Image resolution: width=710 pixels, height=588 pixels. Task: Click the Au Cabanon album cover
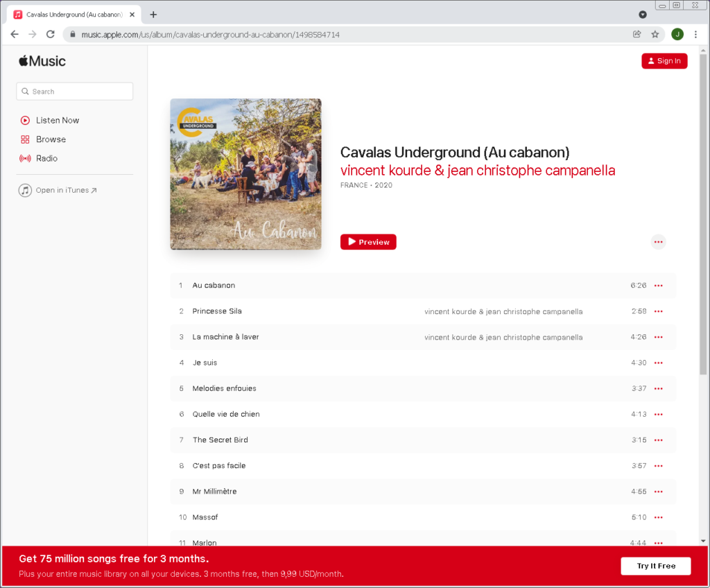coord(246,174)
